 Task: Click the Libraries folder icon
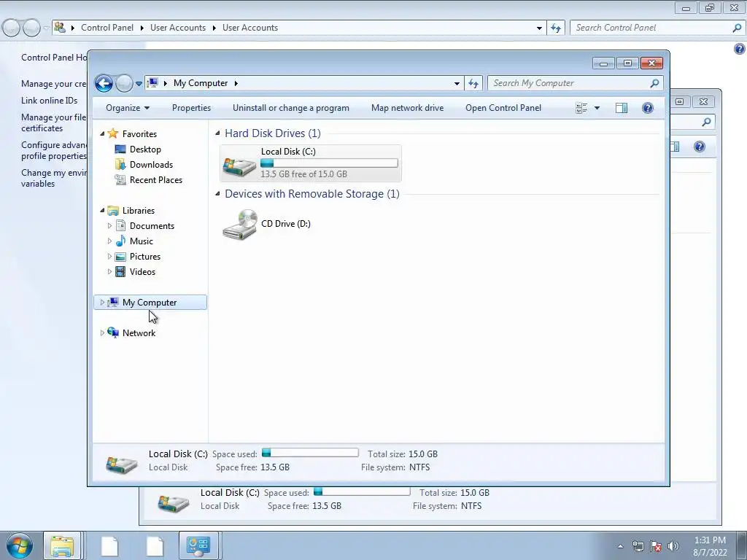pyautogui.click(x=113, y=211)
